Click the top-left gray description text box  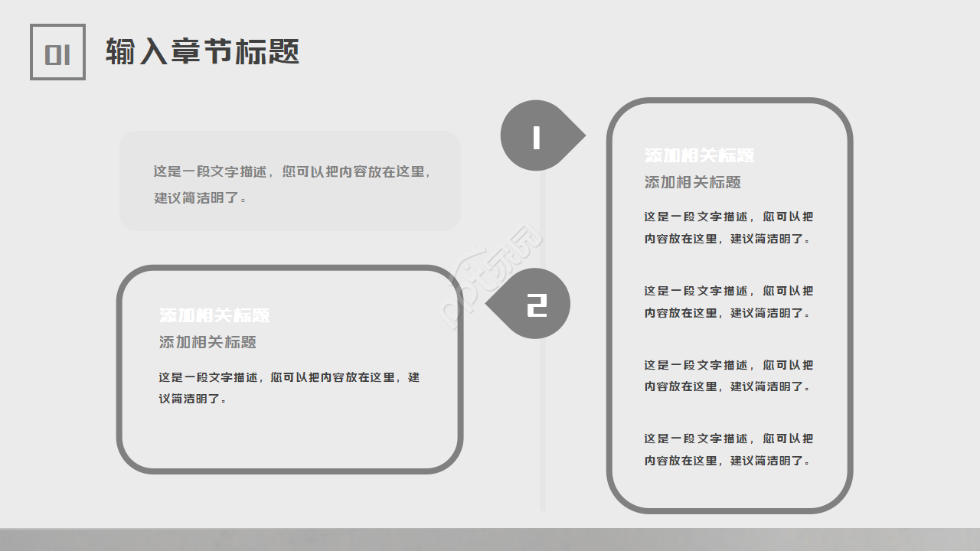click(x=290, y=180)
